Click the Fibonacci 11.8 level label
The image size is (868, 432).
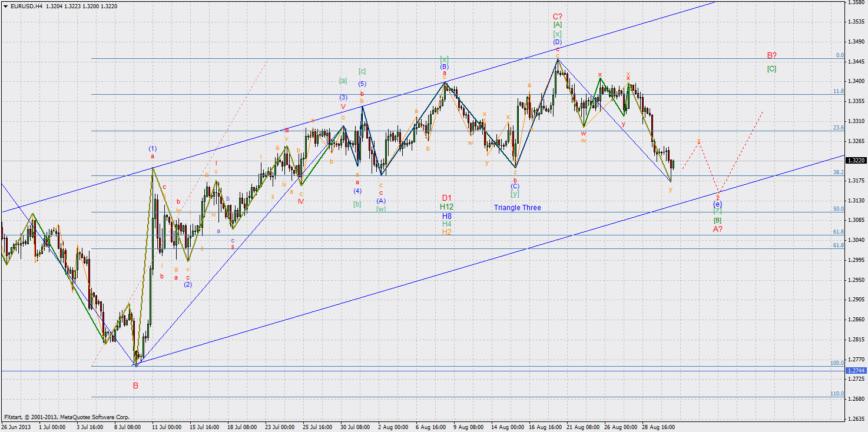(839, 91)
